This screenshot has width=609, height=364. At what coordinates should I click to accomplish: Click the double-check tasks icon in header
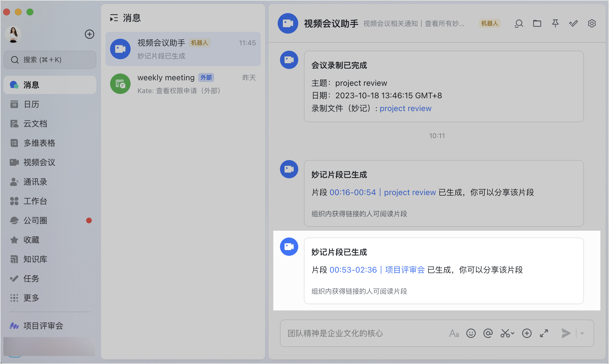pos(573,23)
